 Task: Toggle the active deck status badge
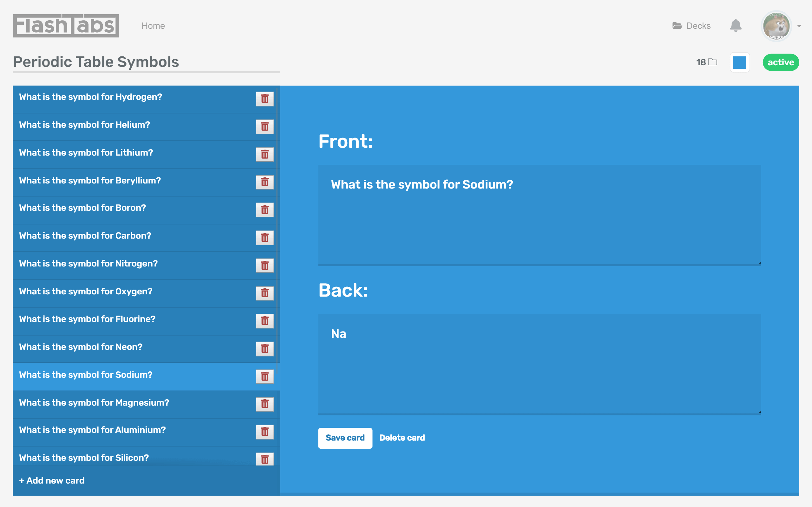[x=781, y=62]
